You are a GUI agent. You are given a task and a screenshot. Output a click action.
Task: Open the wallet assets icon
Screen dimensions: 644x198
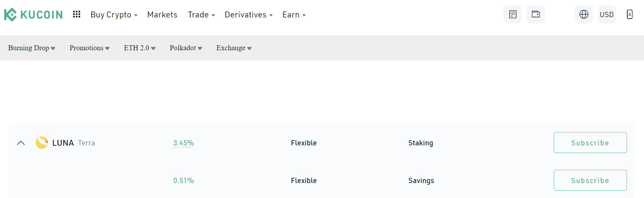click(536, 14)
